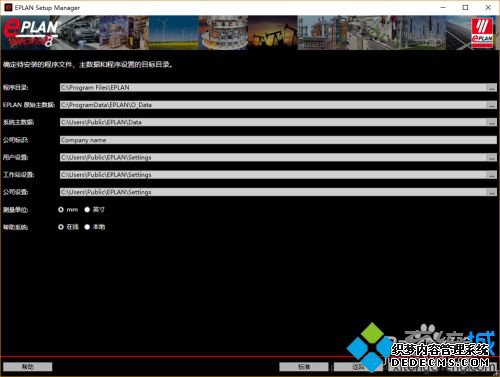500x377 pixels.
Task: Maximize the EPLAN Setup Manager window
Action: [x=465, y=7]
